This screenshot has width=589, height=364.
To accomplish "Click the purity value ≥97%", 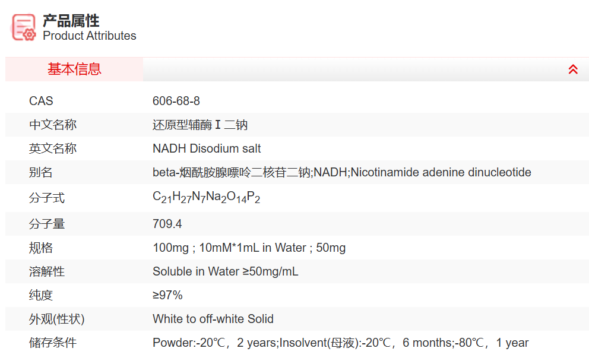I will [x=167, y=295].
